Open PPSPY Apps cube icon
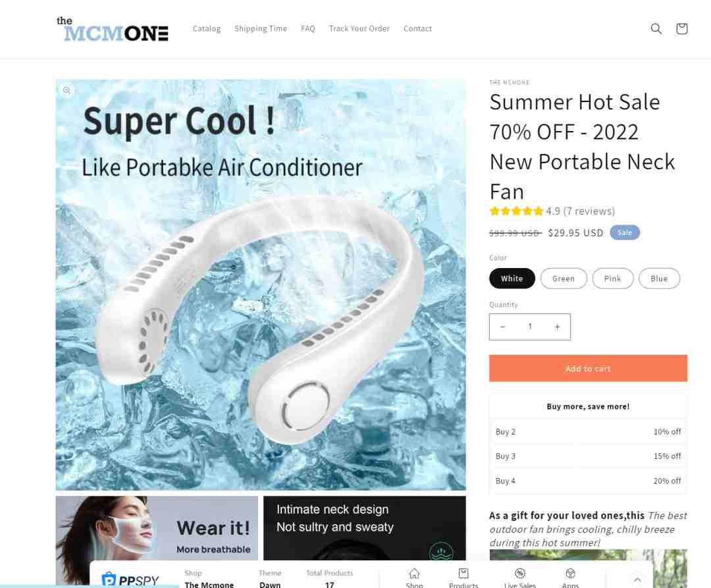 [570, 574]
